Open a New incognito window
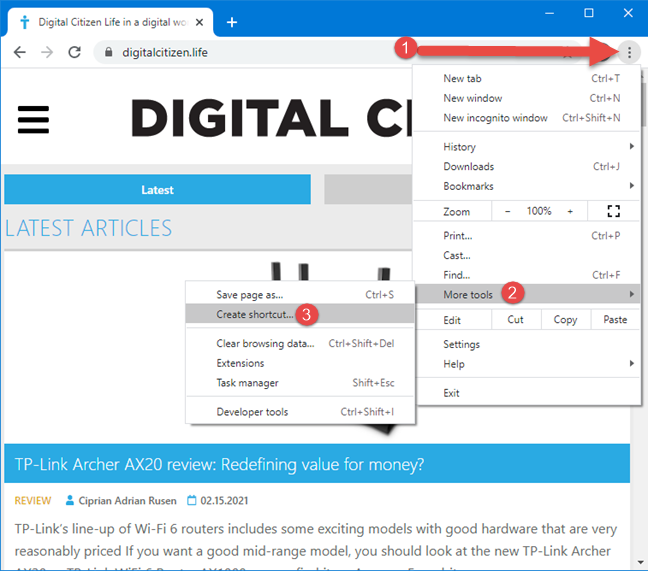 point(527,118)
